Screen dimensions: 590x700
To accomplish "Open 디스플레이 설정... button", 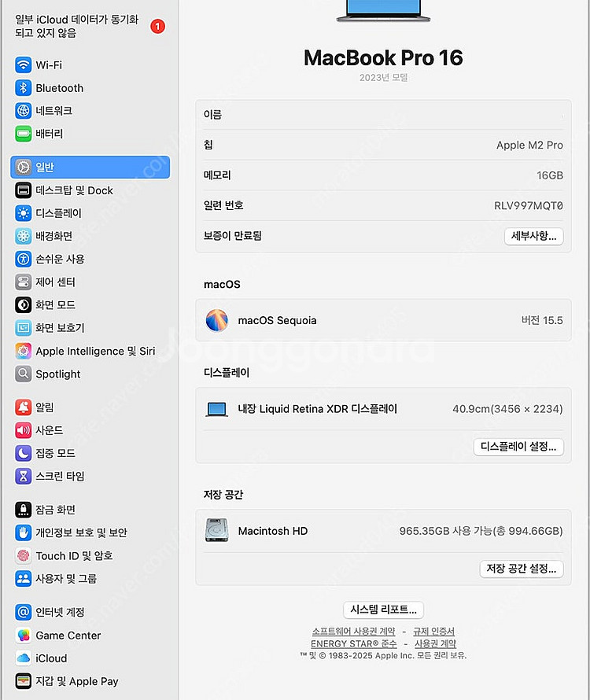I will click(x=518, y=447).
